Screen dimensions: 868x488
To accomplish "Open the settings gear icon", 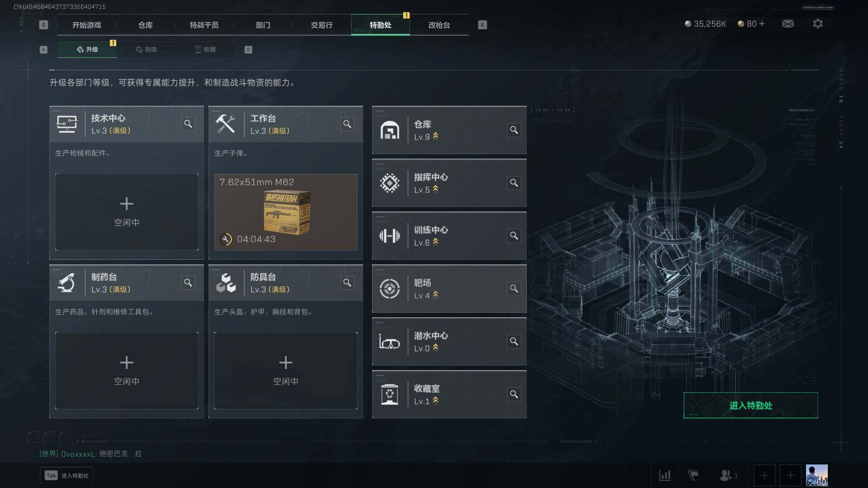I will click(x=817, y=23).
